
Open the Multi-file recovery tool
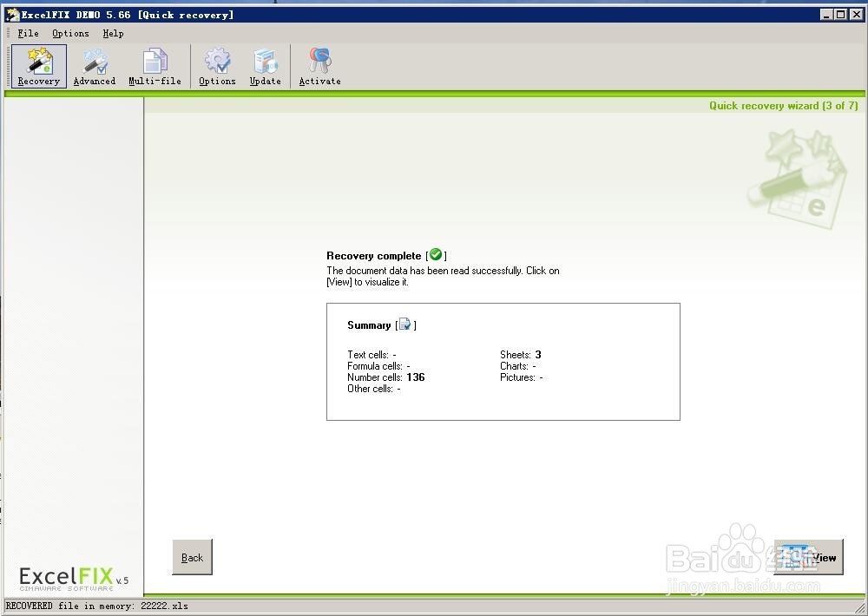(x=155, y=67)
